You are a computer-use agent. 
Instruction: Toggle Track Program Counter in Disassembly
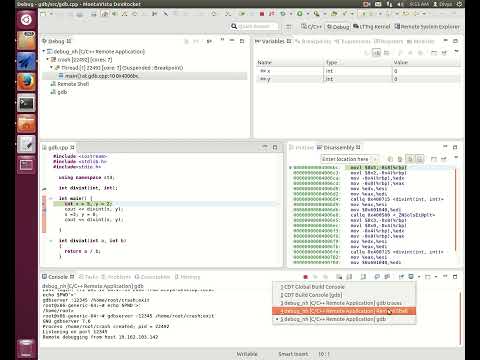click(x=410, y=159)
